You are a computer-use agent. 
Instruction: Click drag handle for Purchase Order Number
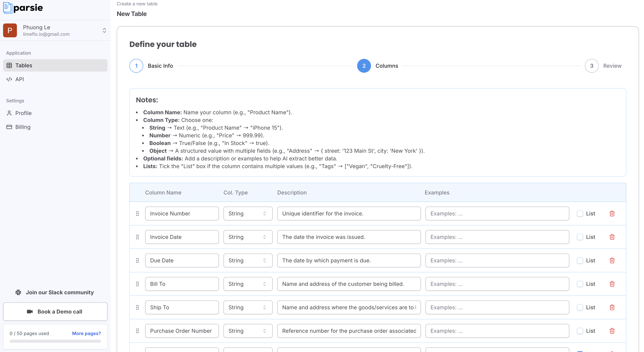(x=137, y=331)
